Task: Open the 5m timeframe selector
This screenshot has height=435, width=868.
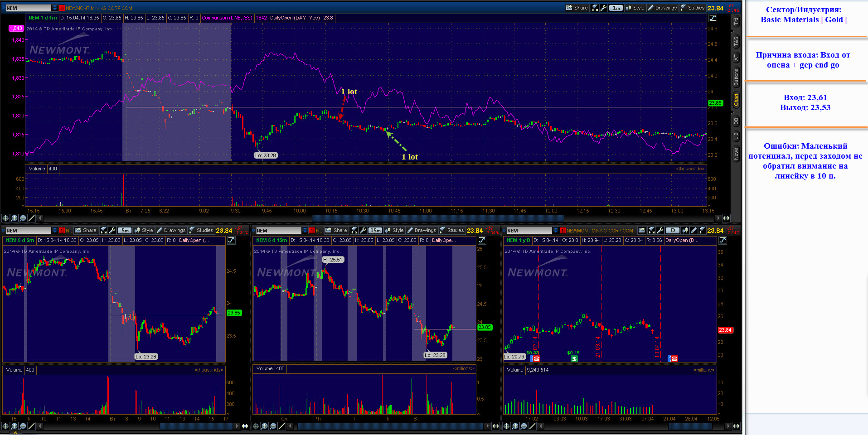Action: click(x=125, y=230)
